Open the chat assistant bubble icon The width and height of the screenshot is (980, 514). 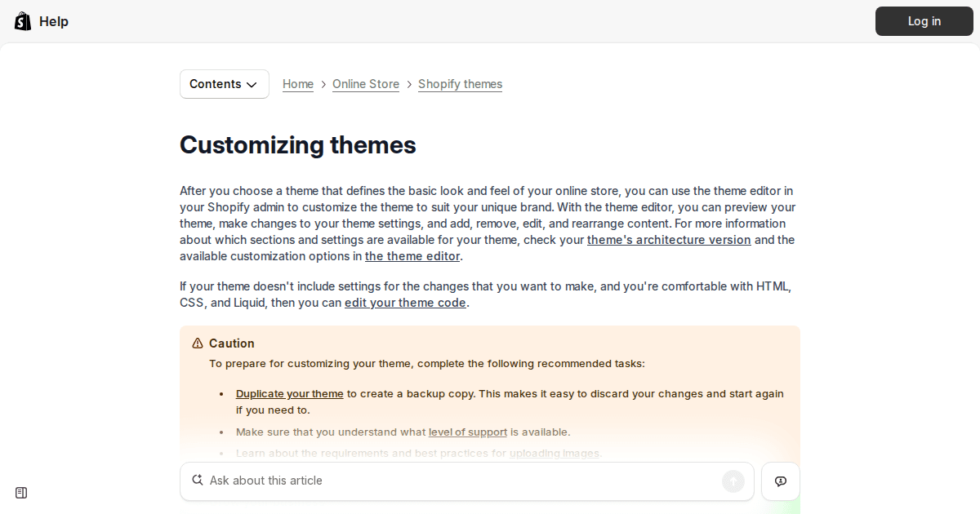pyautogui.click(x=780, y=481)
